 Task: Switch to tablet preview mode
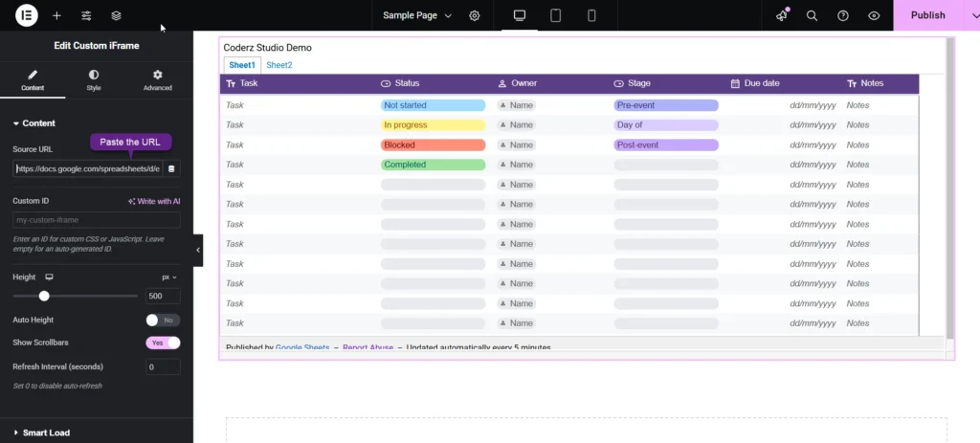point(556,15)
